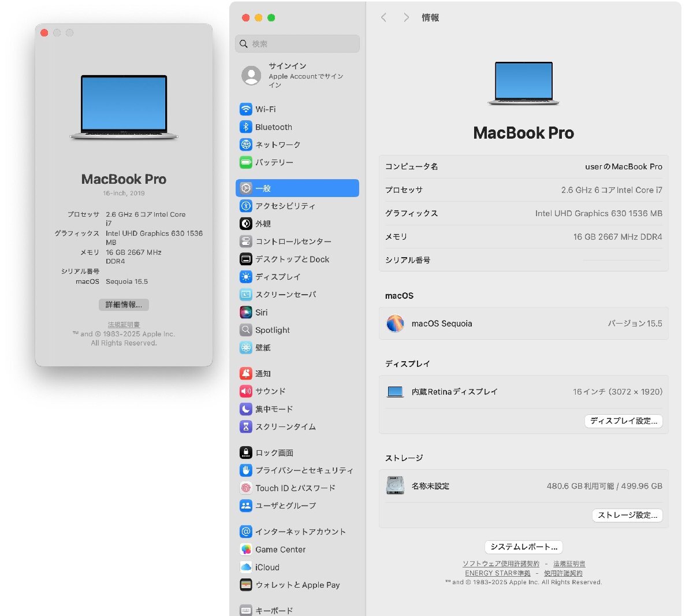Click the 名称未設定 storage disk icon
This screenshot has width=693, height=616.
395,486
